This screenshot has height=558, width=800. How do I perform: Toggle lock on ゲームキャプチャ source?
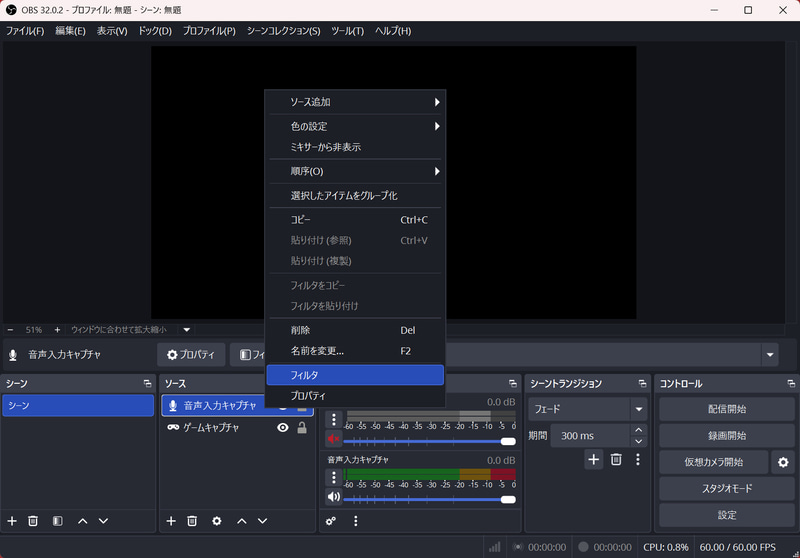coord(302,427)
